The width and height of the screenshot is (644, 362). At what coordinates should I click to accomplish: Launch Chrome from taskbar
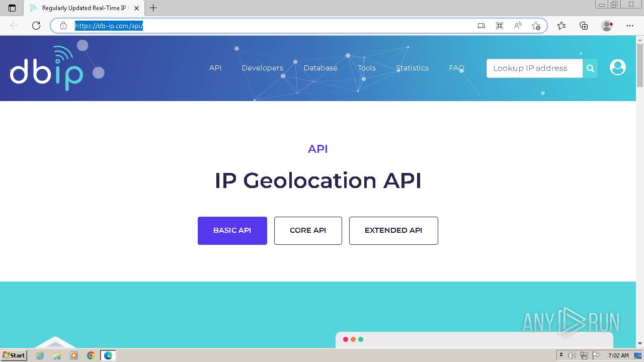click(x=91, y=355)
